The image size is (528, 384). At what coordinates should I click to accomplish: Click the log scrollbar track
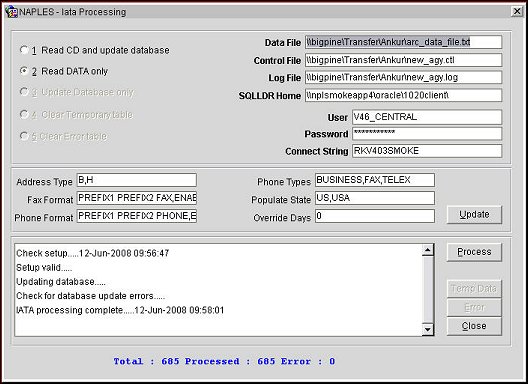pyautogui.click(x=428, y=290)
